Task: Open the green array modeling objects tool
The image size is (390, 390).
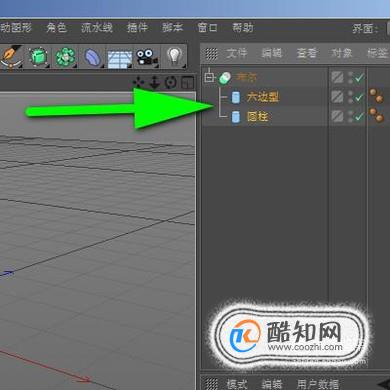Action: (x=65, y=57)
